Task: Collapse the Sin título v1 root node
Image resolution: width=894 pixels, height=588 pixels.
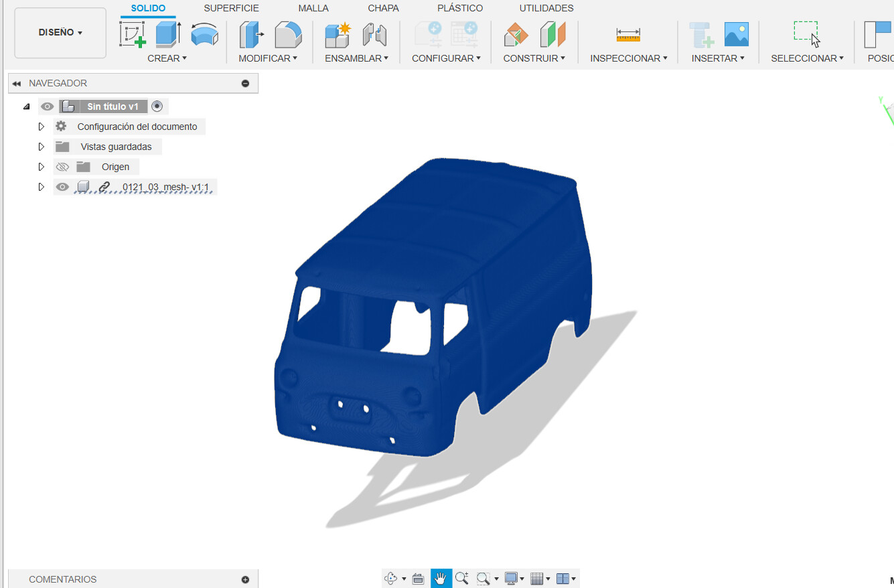Action: [x=26, y=106]
